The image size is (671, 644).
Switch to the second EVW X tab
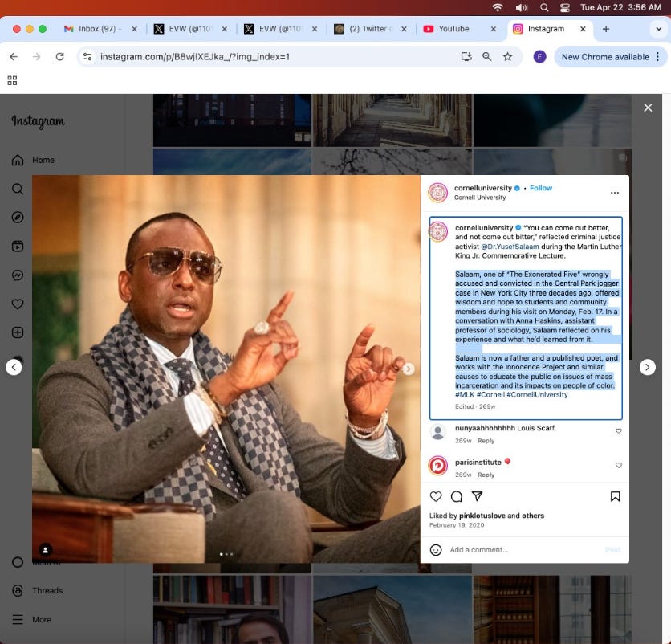point(281,29)
